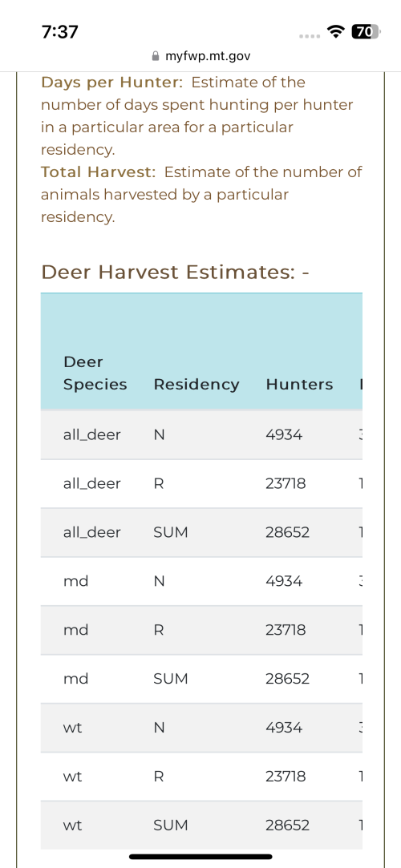
Task: Sort table by Deer Species column header
Action: [x=95, y=373]
